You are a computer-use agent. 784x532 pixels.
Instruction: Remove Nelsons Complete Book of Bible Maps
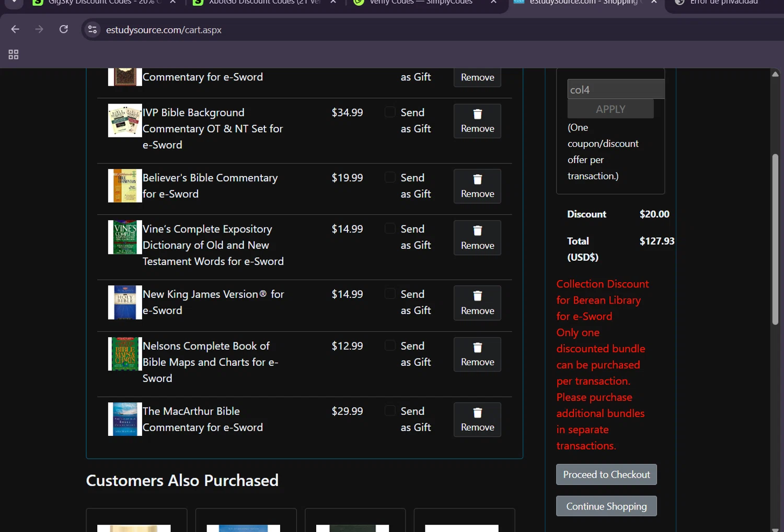click(x=477, y=354)
